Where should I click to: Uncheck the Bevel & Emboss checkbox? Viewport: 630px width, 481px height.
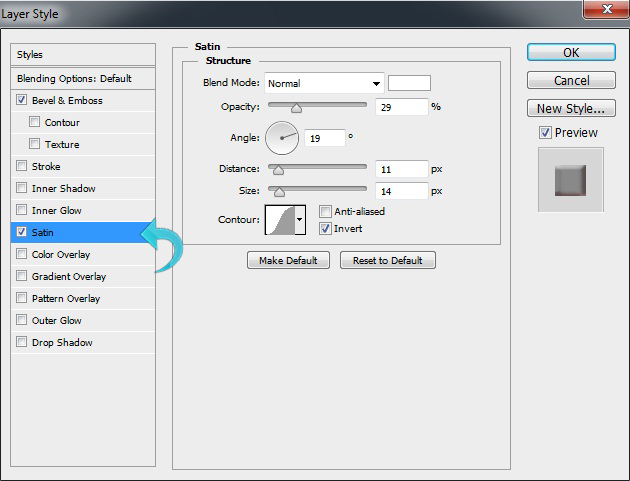coord(22,100)
